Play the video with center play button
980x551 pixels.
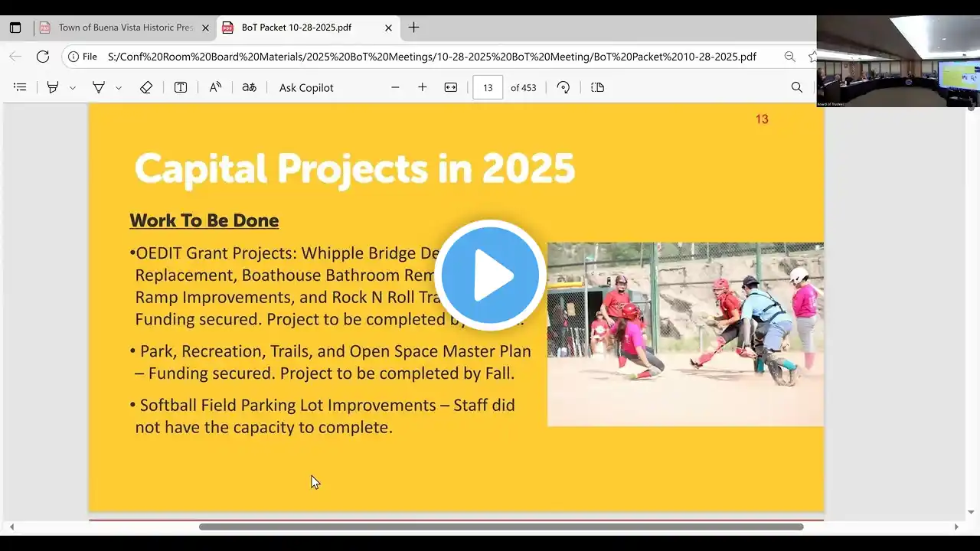pos(490,275)
